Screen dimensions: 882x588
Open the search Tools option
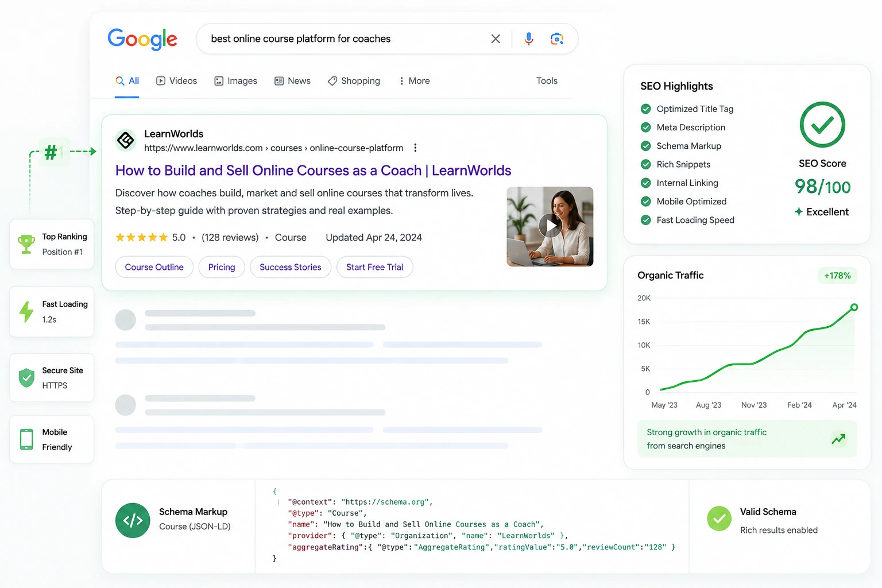pyautogui.click(x=547, y=81)
